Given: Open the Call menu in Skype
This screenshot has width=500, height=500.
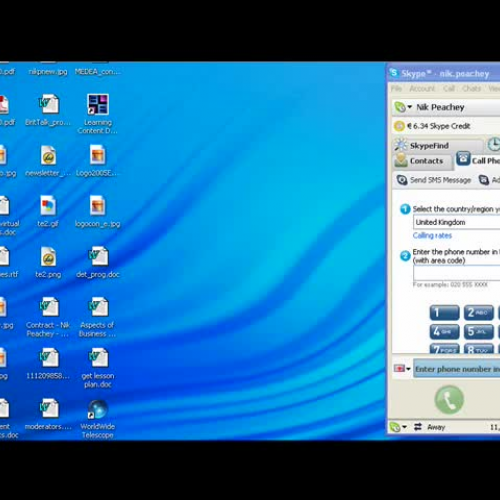Looking at the screenshot, I should click(x=449, y=88).
